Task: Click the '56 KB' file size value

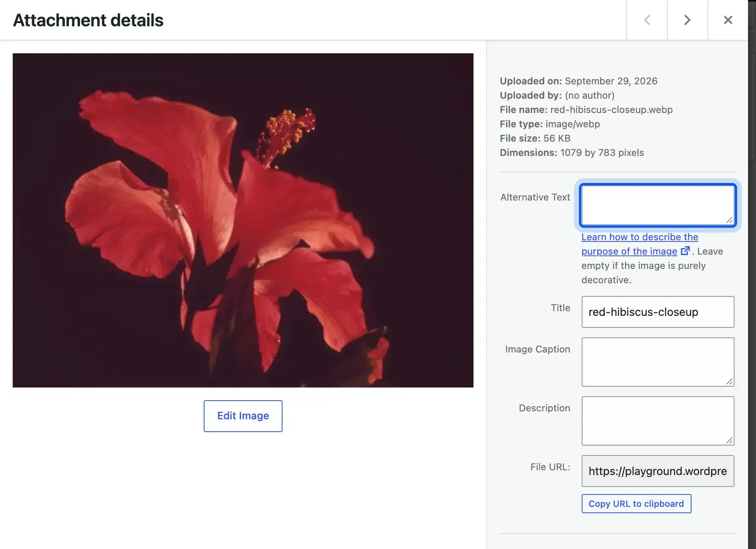Action: 556,138
